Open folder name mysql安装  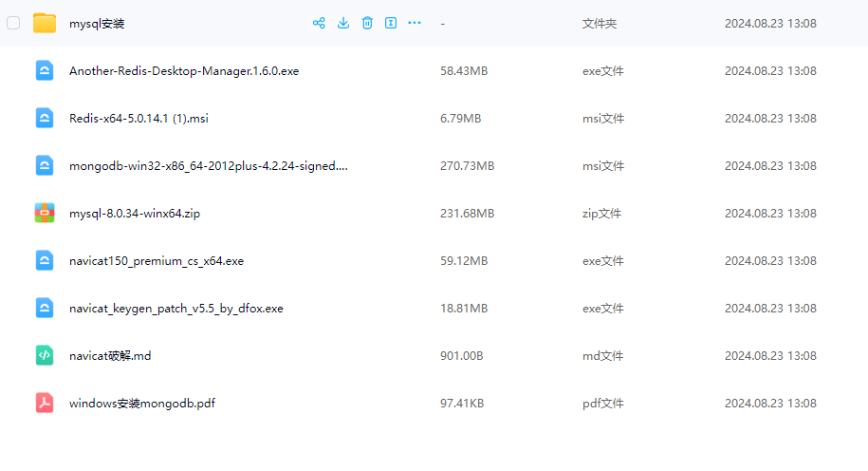point(97,24)
